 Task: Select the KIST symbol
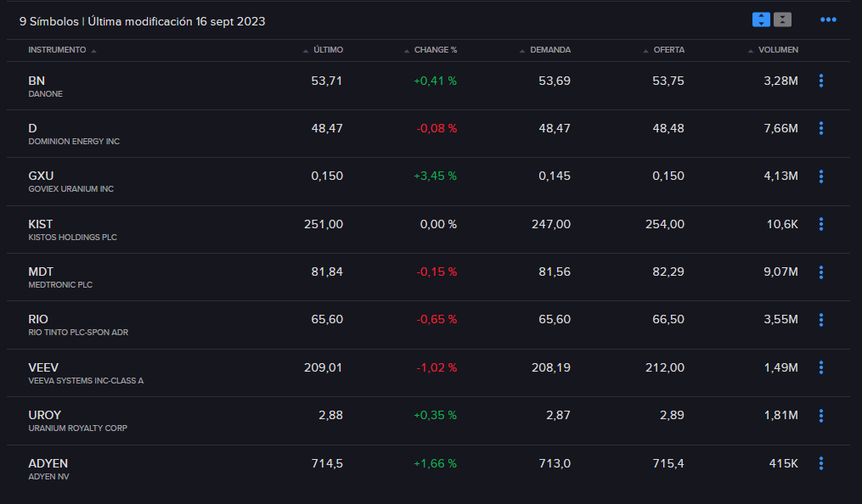pos(41,224)
